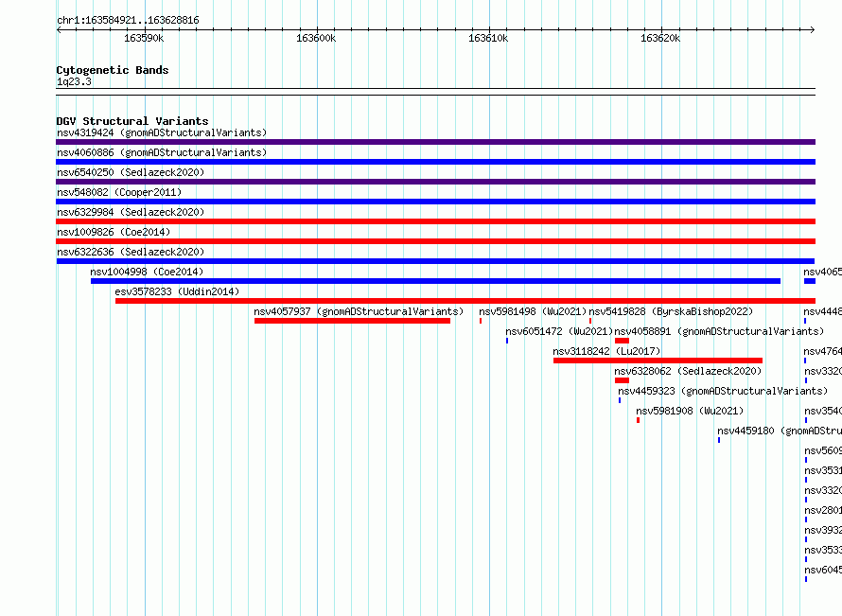Select the small red mark for nsv5981908
The height and width of the screenshot is (616, 842).
coord(638,420)
